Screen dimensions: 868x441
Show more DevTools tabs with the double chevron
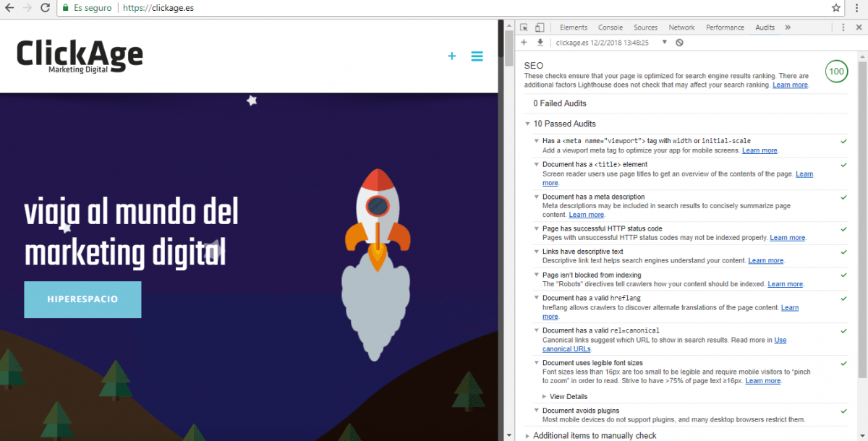788,27
